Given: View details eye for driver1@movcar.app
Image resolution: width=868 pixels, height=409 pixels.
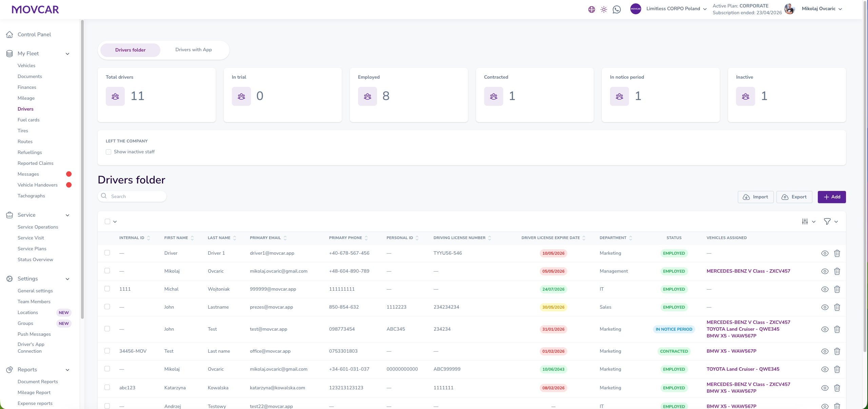Looking at the screenshot, I should [825, 253].
